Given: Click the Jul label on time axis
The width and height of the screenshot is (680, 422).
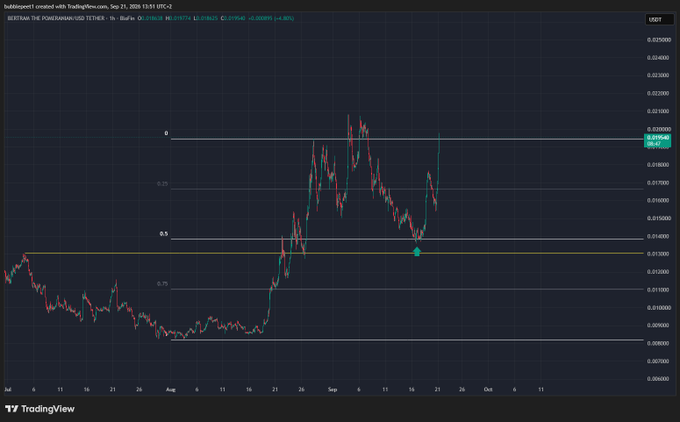Looking at the screenshot, I should [8, 389].
